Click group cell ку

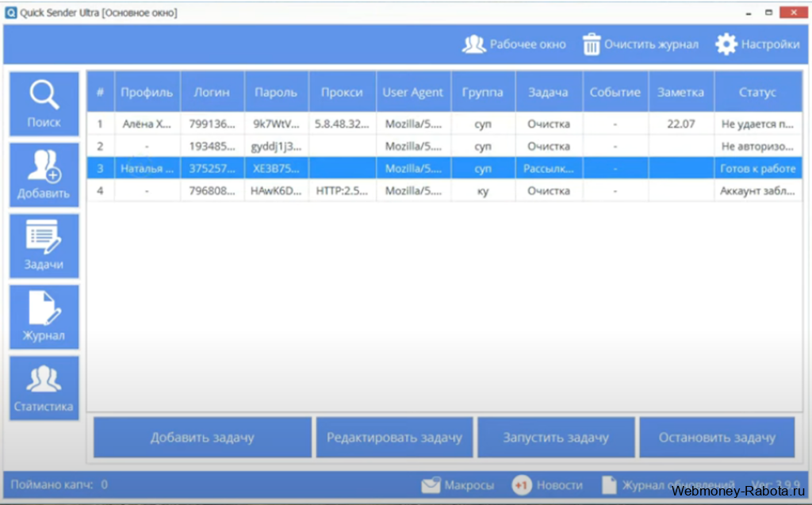tap(483, 190)
